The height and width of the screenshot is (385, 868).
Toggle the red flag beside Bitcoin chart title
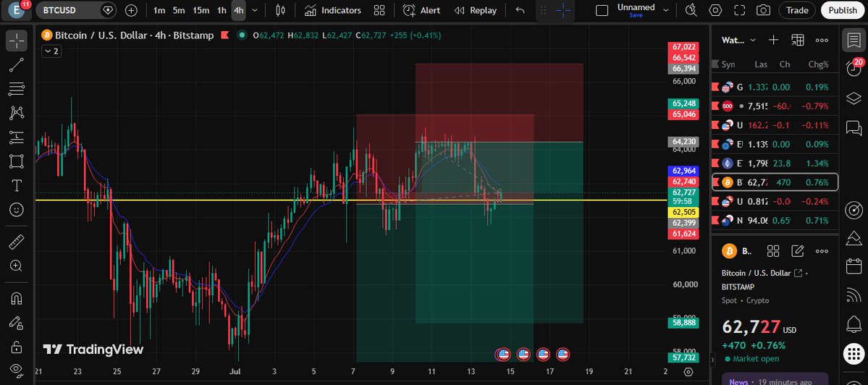coord(224,35)
